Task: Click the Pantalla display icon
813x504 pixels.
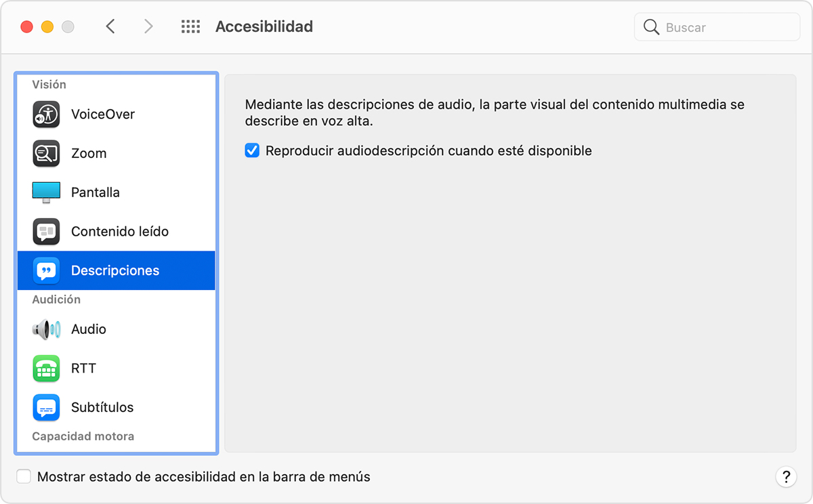Action: (x=46, y=192)
